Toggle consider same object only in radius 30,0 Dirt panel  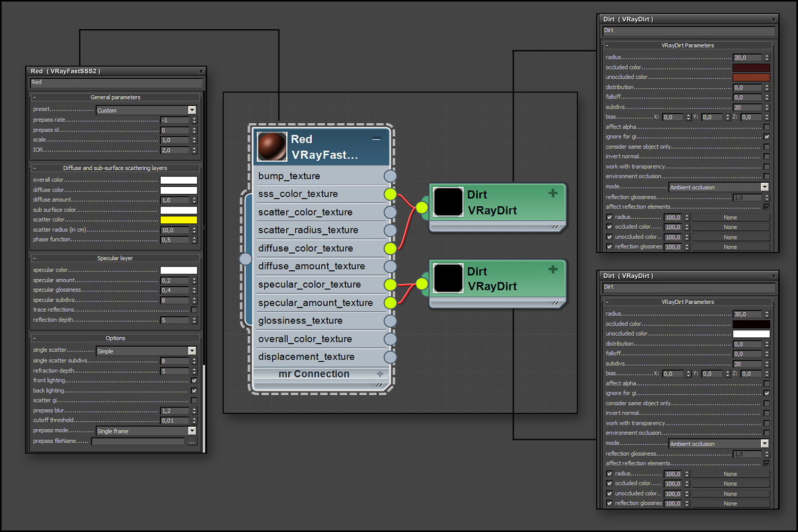(x=767, y=403)
